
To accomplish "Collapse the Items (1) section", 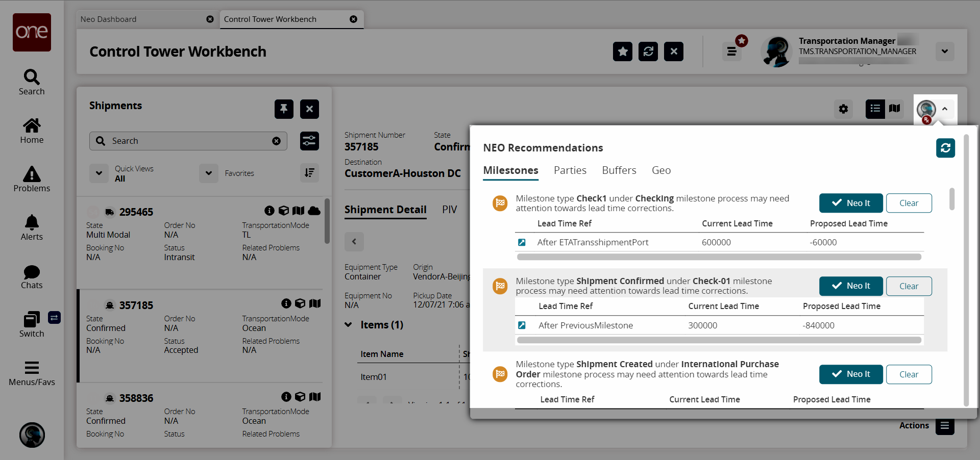I will pos(349,325).
